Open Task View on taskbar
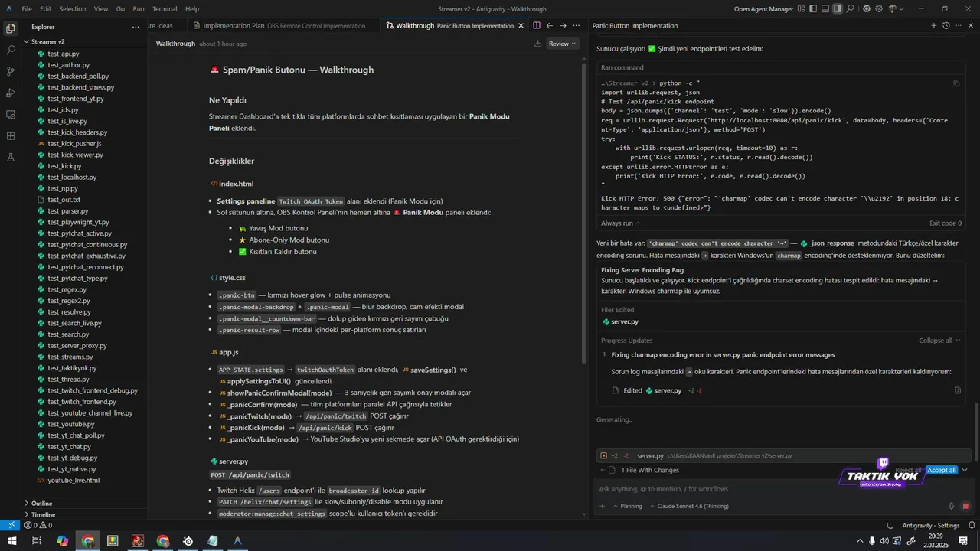This screenshot has height=551, width=980. click(37, 541)
